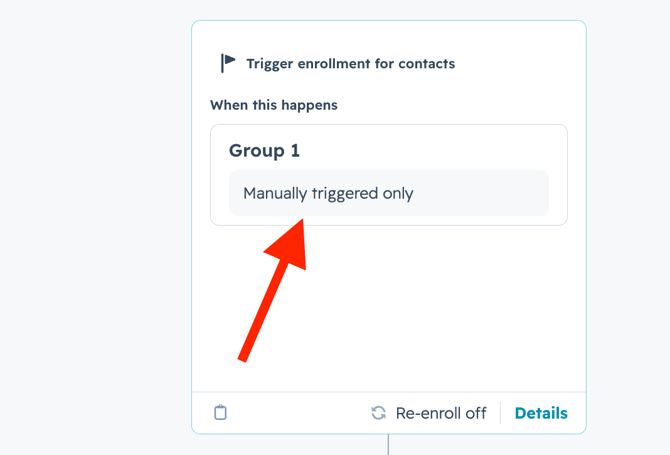Click the connector line below the trigger card
The width and height of the screenshot is (670, 455).
pos(388,445)
